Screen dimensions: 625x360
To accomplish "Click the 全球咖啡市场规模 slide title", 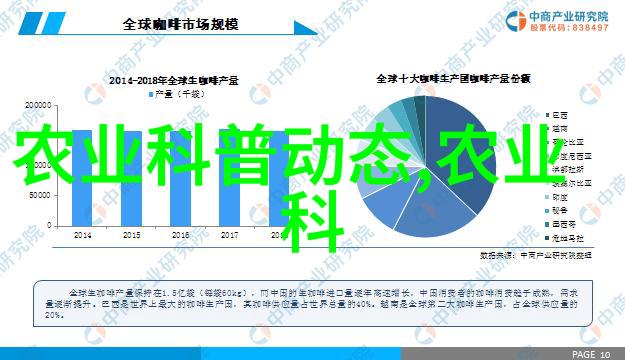I will (x=180, y=24).
